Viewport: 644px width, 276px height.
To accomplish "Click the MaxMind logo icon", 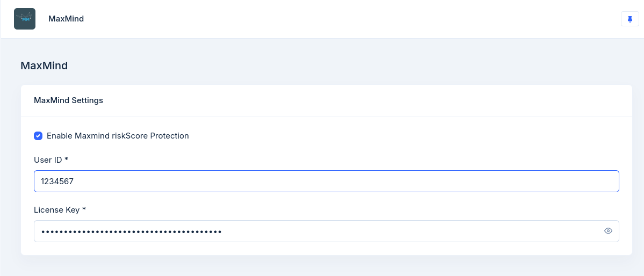I will [x=25, y=19].
